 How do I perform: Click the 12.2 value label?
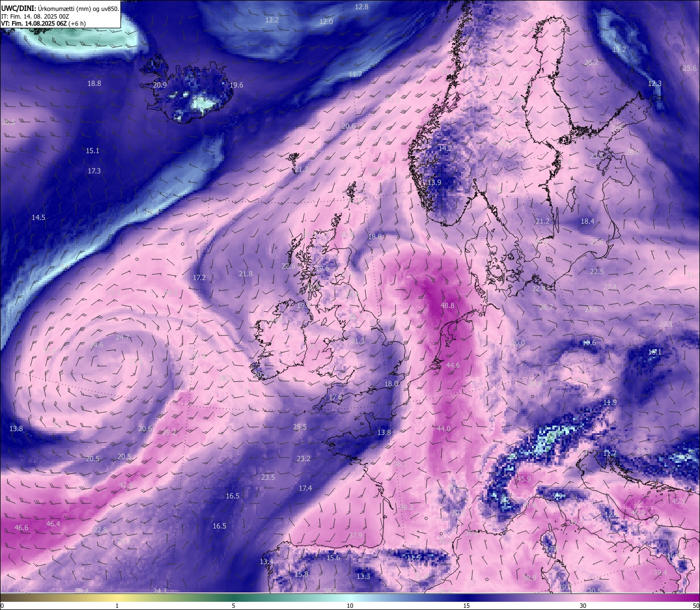pos(272,20)
